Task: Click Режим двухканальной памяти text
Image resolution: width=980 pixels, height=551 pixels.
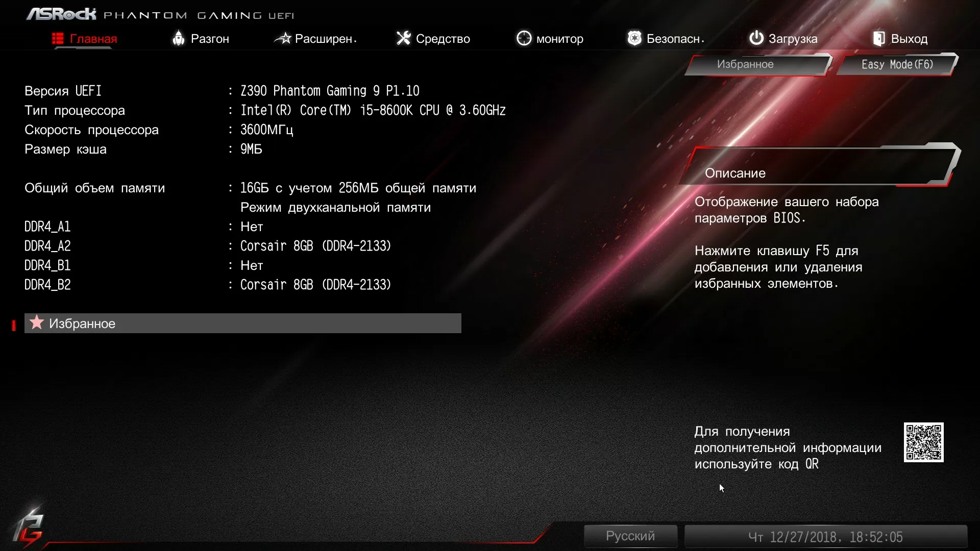Action: [335, 207]
